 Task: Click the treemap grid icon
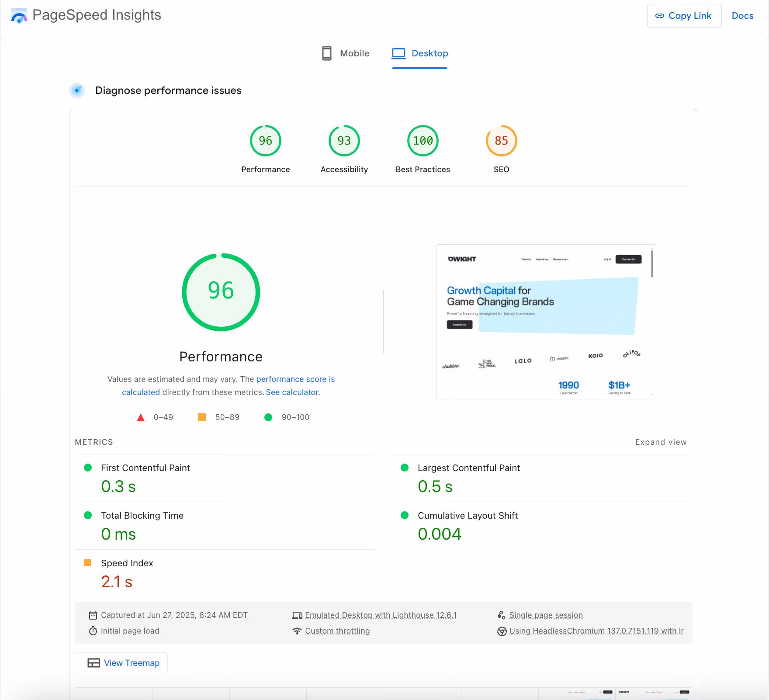click(x=94, y=663)
